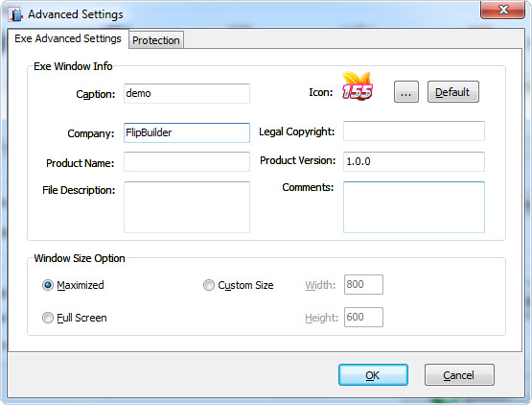
Task: Select the Full Screen radio button
Action: [48, 318]
